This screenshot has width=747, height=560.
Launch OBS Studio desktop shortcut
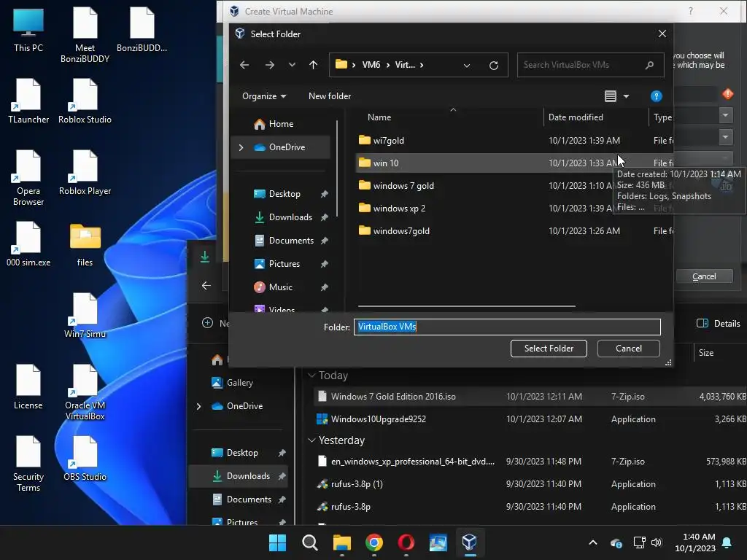point(85,459)
